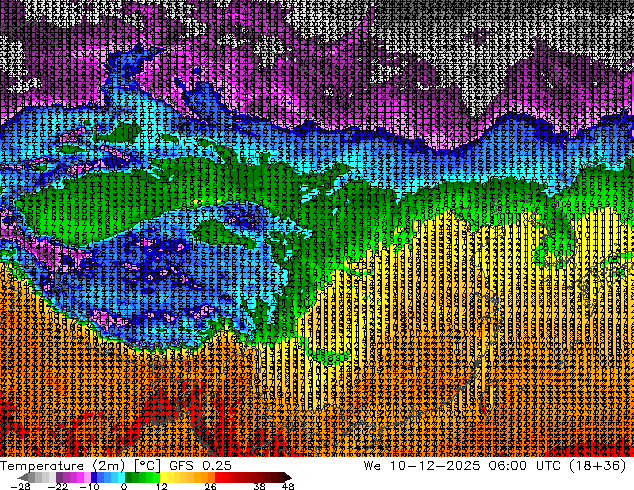The image size is (634, 490).
Task: Click the '06:00 UTC' time text
Action: click(524, 466)
